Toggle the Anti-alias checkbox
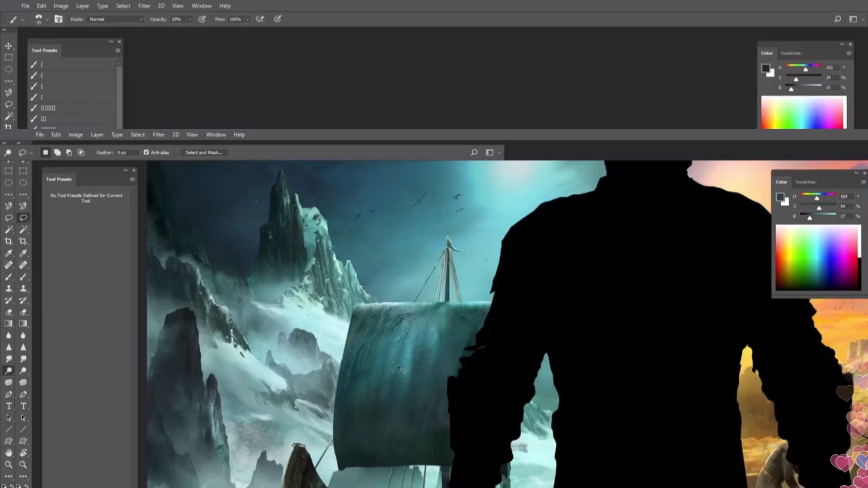Screen dimensions: 868x488 pos(146,153)
